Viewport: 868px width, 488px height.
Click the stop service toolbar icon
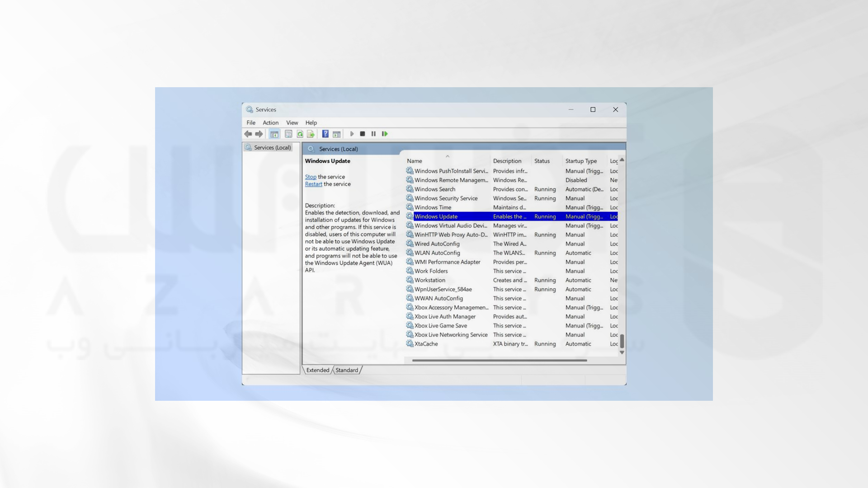363,133
